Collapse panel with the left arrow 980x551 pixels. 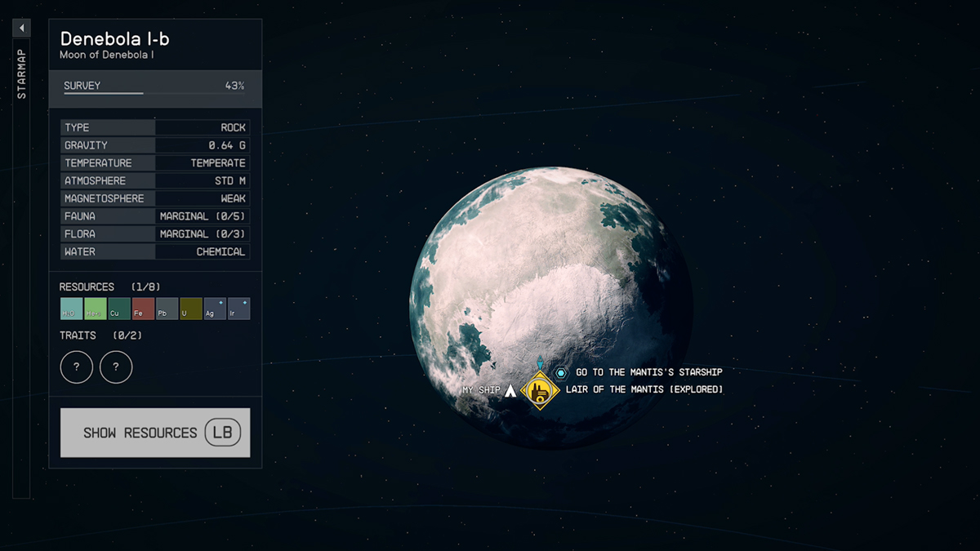pos(21,29)
